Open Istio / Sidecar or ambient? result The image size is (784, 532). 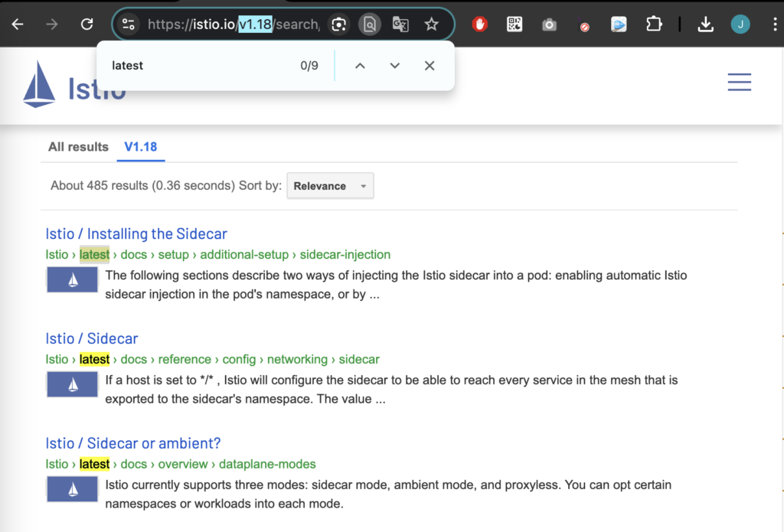[133, 443]
